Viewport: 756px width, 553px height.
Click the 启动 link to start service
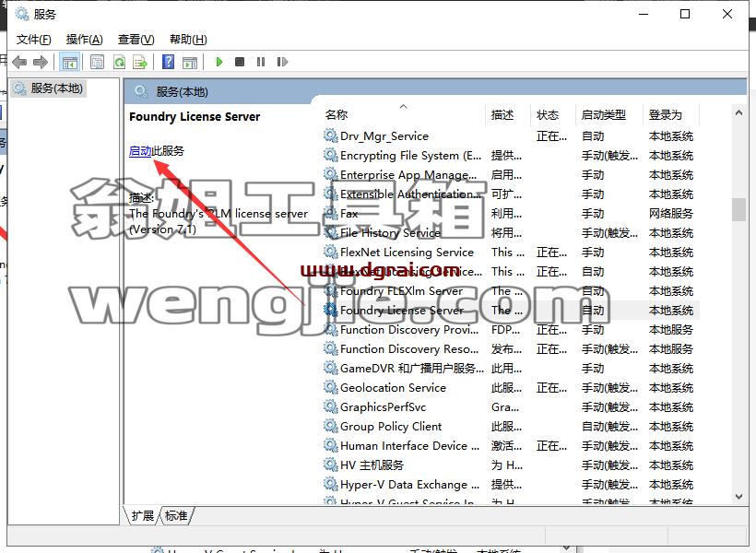click(140, 151)
